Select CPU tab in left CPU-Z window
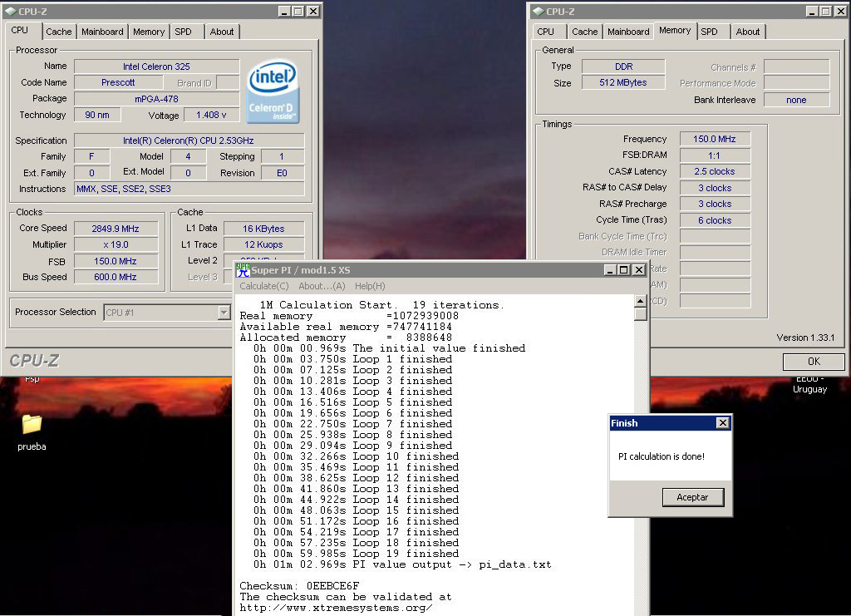Screen dimensions: 851x616 pyautogui.click(x=20, y=31)
